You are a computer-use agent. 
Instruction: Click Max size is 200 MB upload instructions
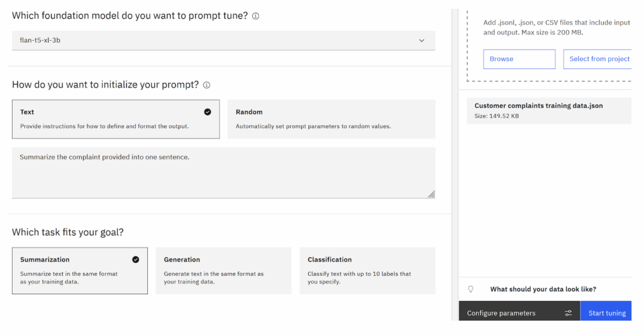[x=557, y=28]
